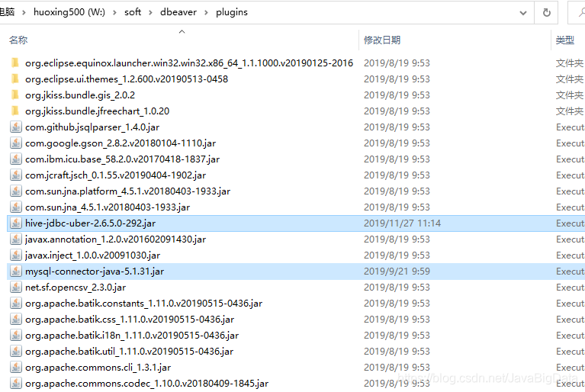Click jar icon of hive-jdbc-uber jar
Viewport: 585px width, 392px height.
coord(16,223)
